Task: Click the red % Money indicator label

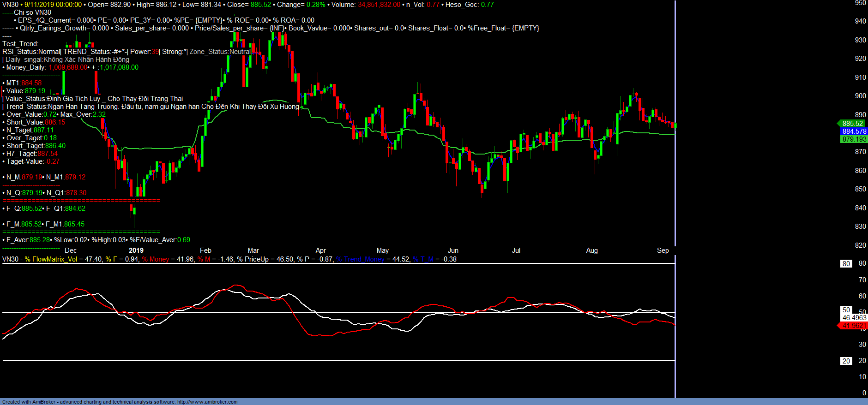Action: click(156, 259)
